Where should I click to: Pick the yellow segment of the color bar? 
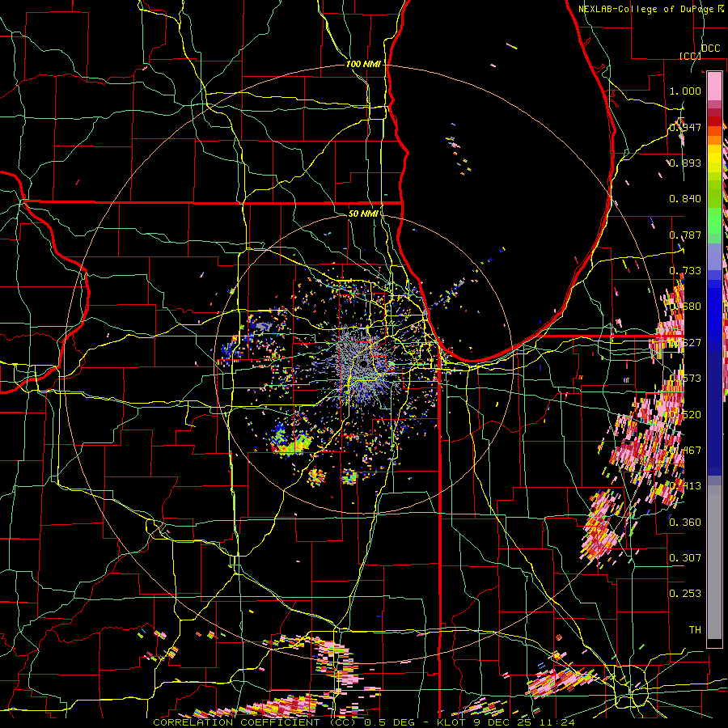click(x=714, y=159)
